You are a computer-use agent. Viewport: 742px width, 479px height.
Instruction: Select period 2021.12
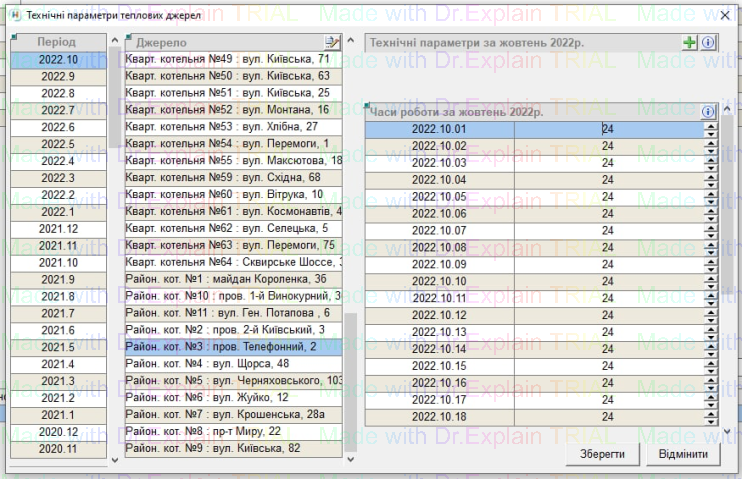tap(58, 229)
